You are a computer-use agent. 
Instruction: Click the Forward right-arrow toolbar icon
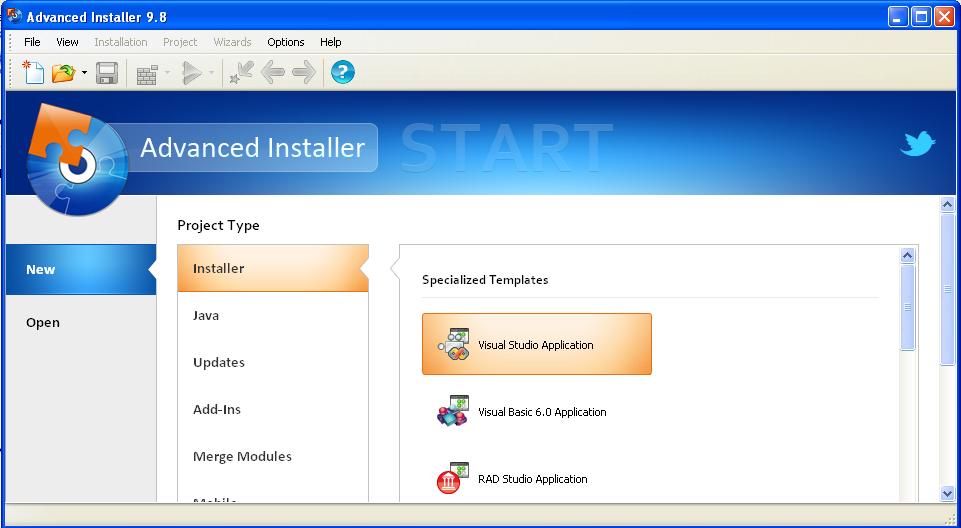point(304,72)
